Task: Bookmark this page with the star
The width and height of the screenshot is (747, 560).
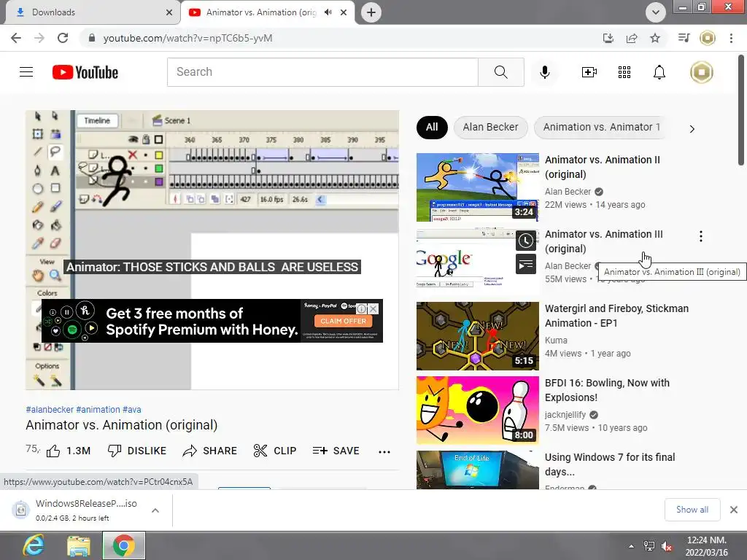Action: (655, 38)
